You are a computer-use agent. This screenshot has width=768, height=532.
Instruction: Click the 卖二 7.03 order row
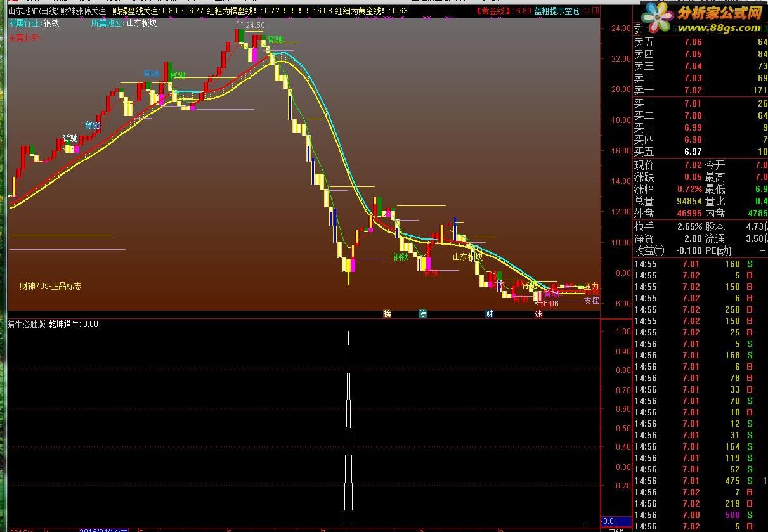click(700, 79)
